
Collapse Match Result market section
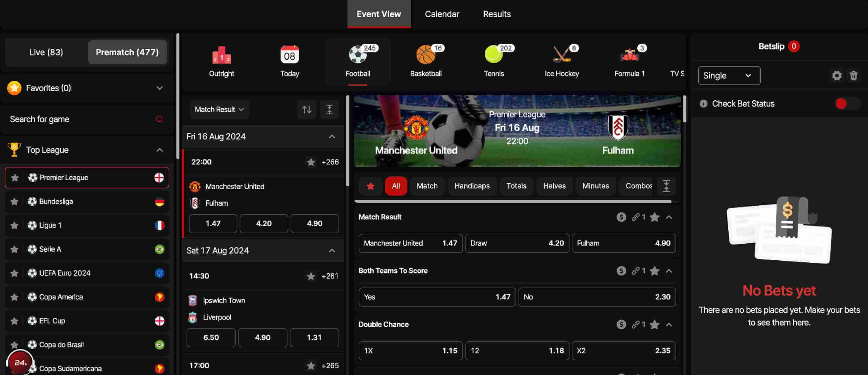coord(669,217)
